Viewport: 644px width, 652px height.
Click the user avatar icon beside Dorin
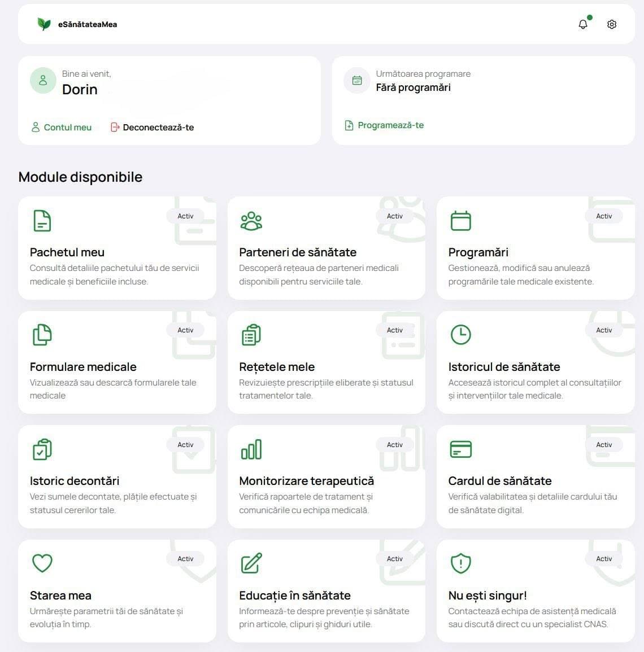coord(43,80)
